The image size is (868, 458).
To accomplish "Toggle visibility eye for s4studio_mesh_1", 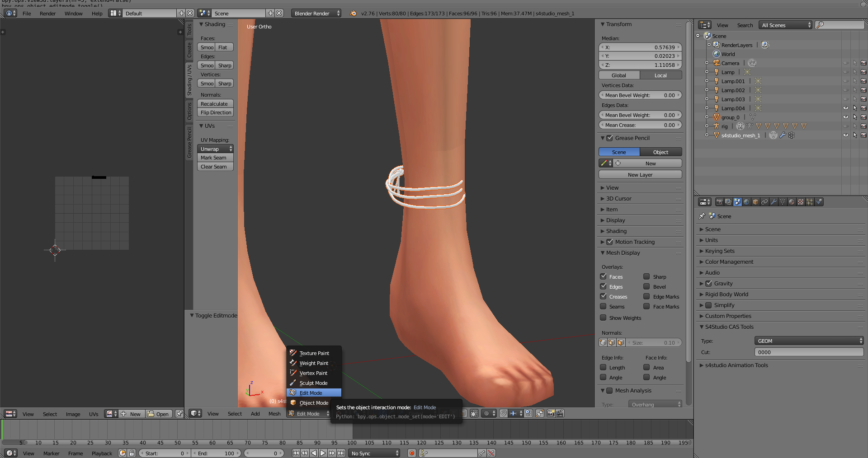I will point(846,136).
